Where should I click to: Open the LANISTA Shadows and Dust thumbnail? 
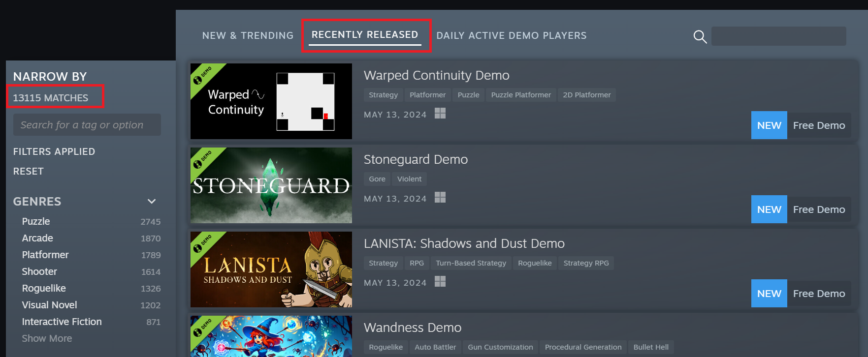coord(271,269)
